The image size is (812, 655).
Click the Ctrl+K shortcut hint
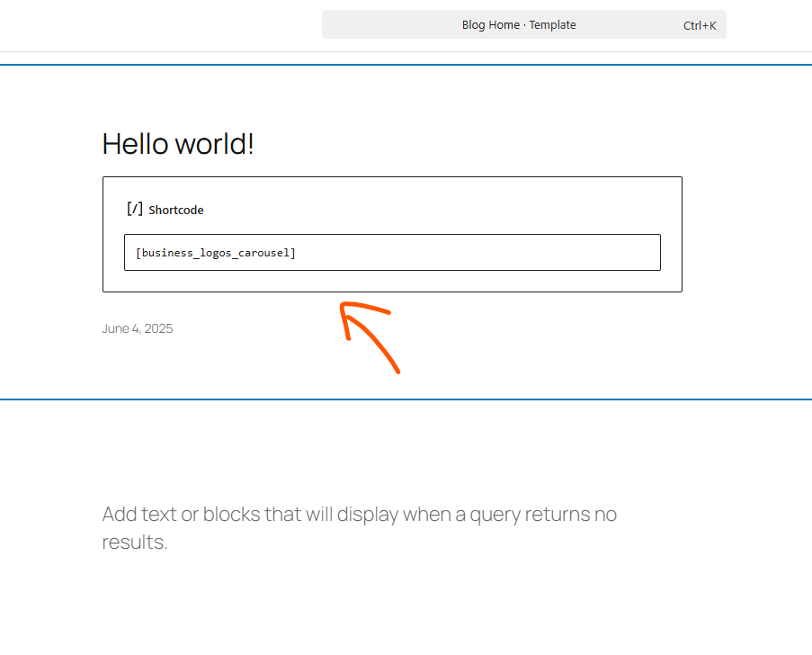(700, 24)
